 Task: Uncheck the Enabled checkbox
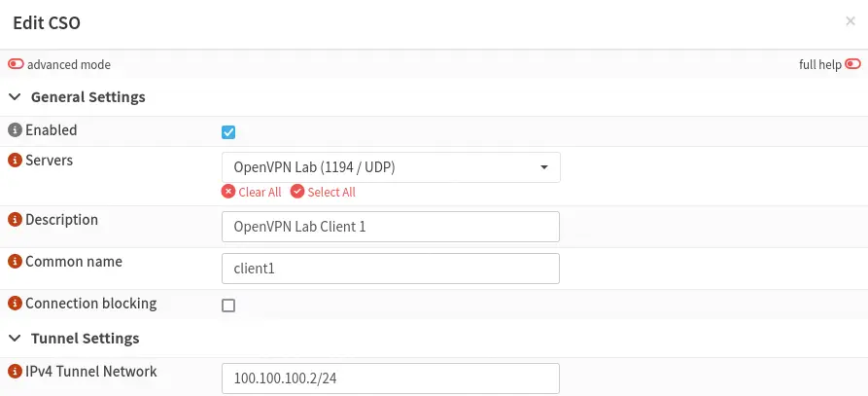click(228, 132)
